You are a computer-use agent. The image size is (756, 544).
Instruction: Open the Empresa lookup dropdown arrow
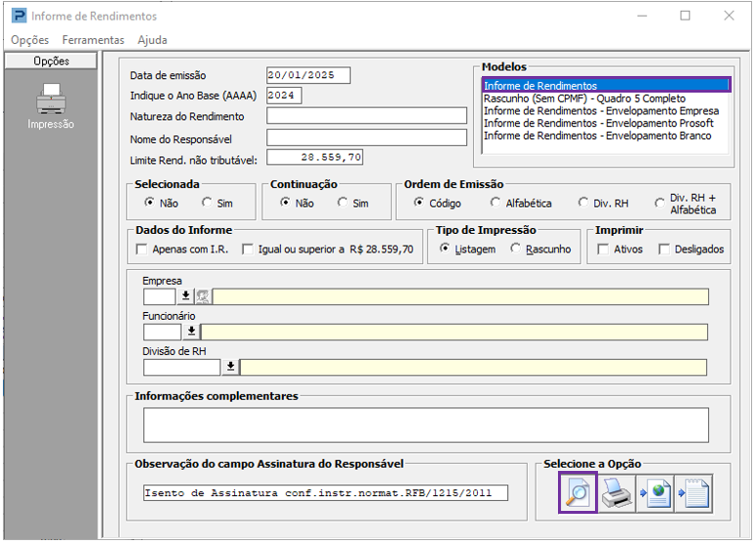point(185,296)
